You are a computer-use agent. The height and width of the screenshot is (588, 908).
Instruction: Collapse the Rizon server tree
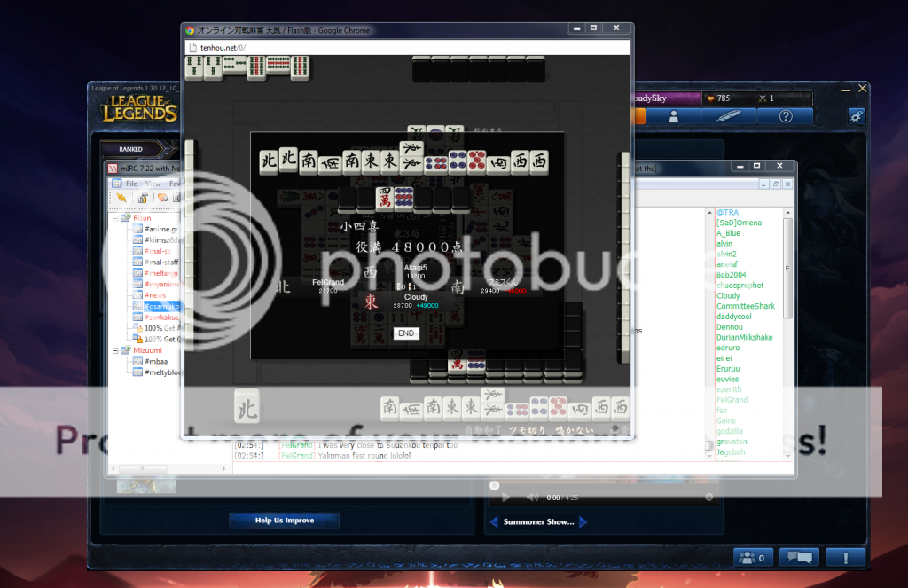coord(114,217)
